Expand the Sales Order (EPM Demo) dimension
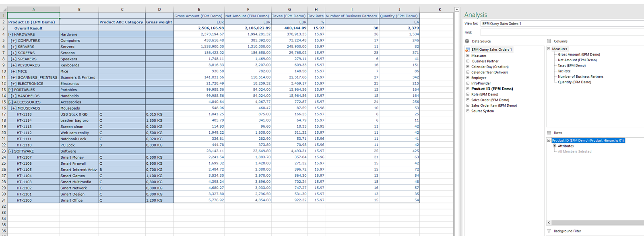The width and height of the screenshot is (644, 240). coord(468,100)
